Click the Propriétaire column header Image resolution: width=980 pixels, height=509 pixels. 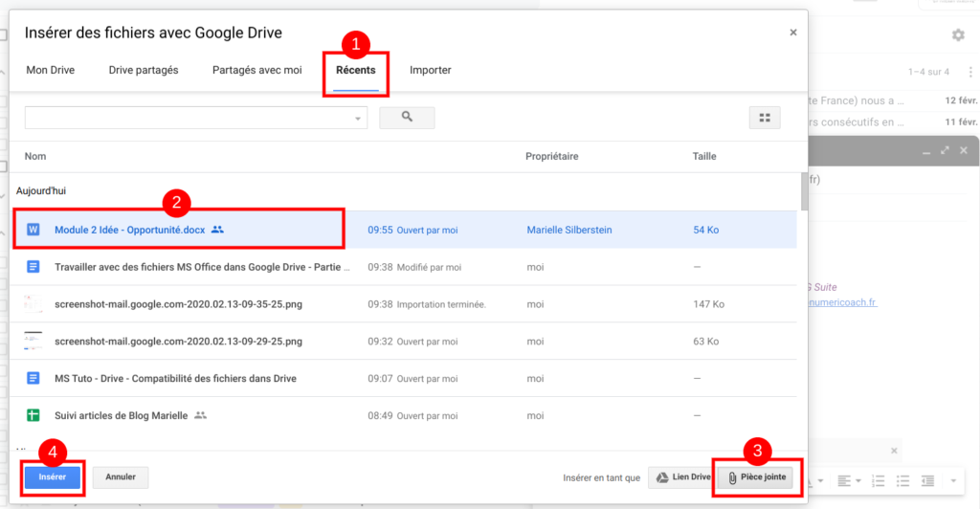coord(552,156)
